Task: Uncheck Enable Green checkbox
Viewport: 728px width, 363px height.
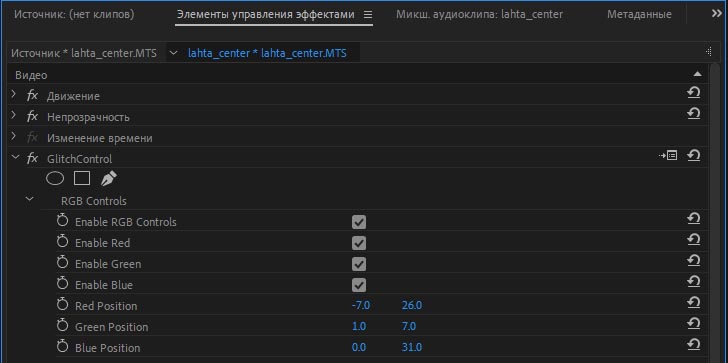Action: (x=359, y=264)
